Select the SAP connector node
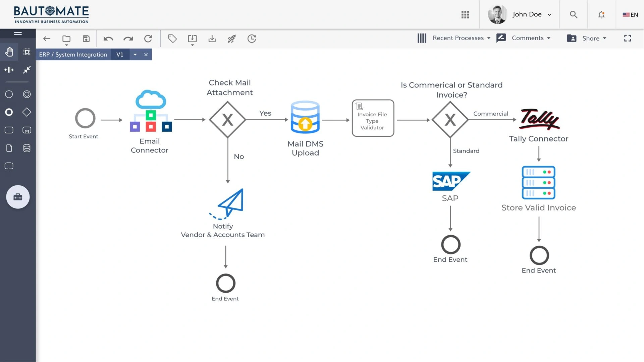Viewport: 644px width, 362px height. click(x=451, y=181)
